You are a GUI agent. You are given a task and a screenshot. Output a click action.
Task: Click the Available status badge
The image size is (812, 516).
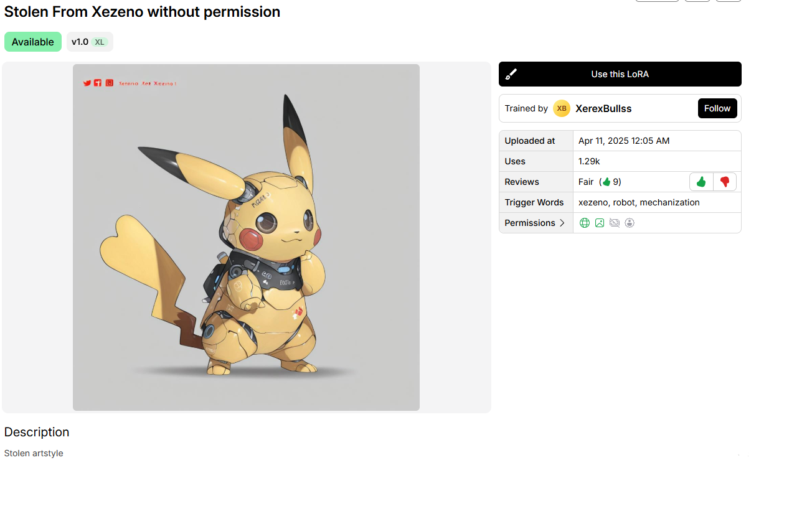click(33, 42)
